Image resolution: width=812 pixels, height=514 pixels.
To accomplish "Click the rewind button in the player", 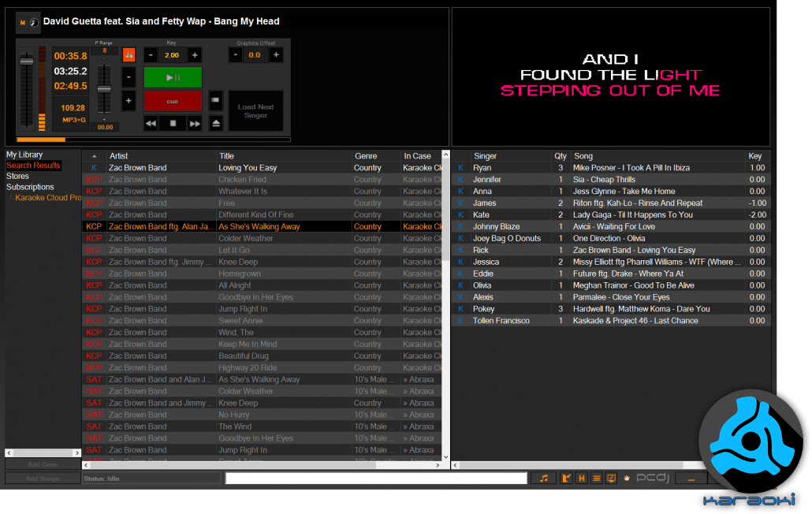I will [151, 123].
